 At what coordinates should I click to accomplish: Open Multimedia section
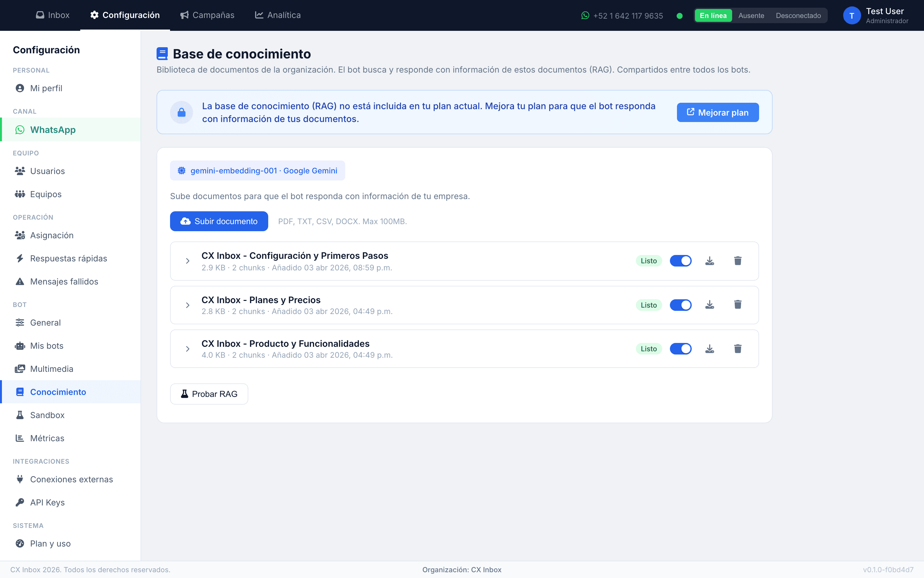70,369
